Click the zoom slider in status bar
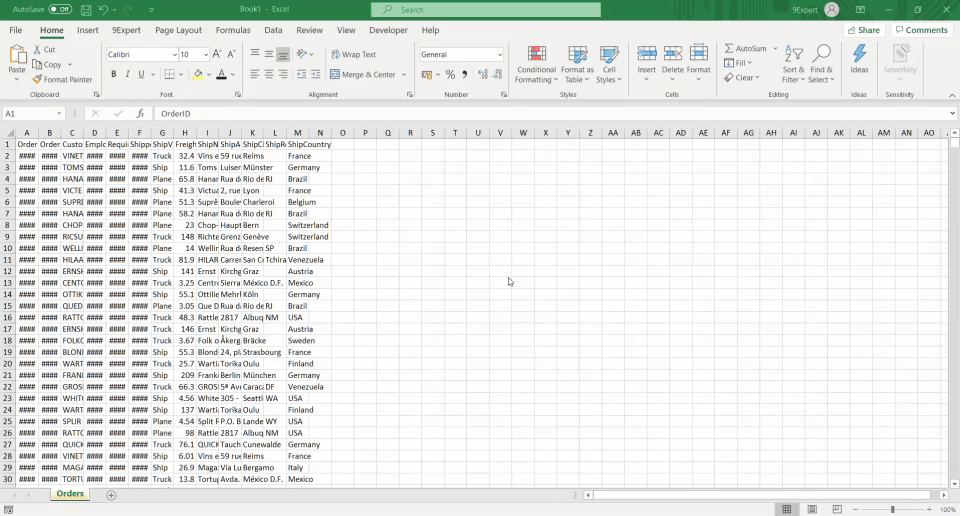This screenshot has height=516, width=960. click(x=892, y=509)
